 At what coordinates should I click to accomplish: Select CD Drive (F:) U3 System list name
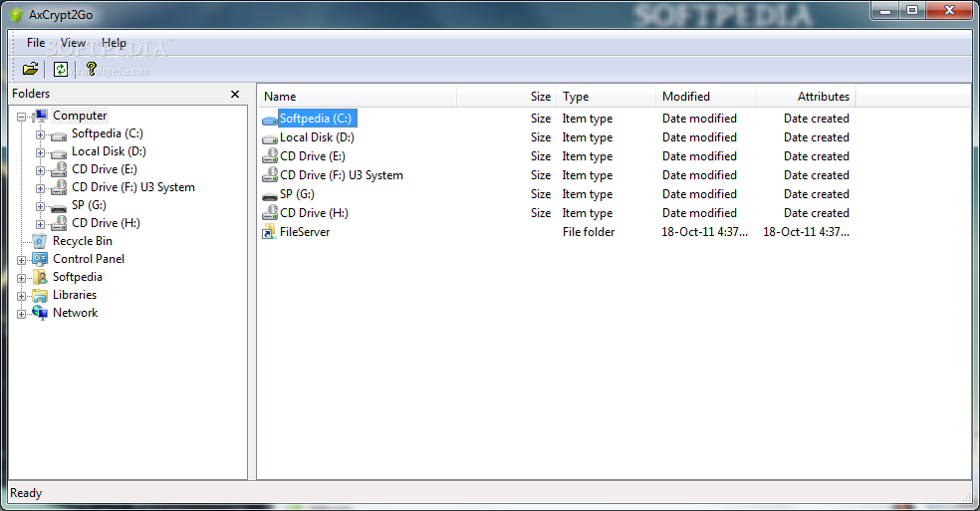point(342,175)
